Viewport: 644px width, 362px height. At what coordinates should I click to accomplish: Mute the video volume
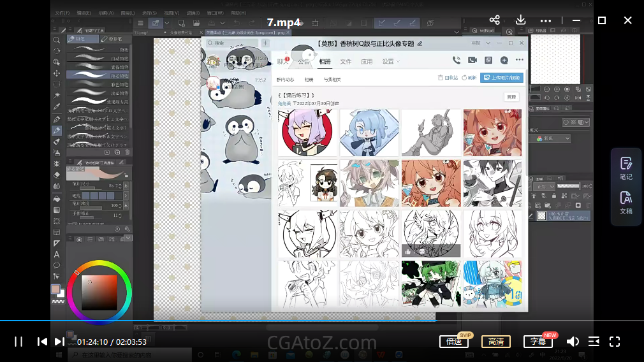coord(573,342)
